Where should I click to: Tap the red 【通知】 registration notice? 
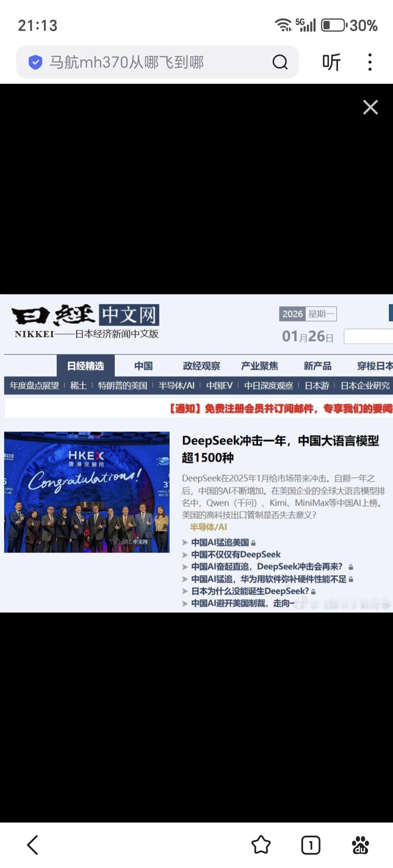[280, 409]
